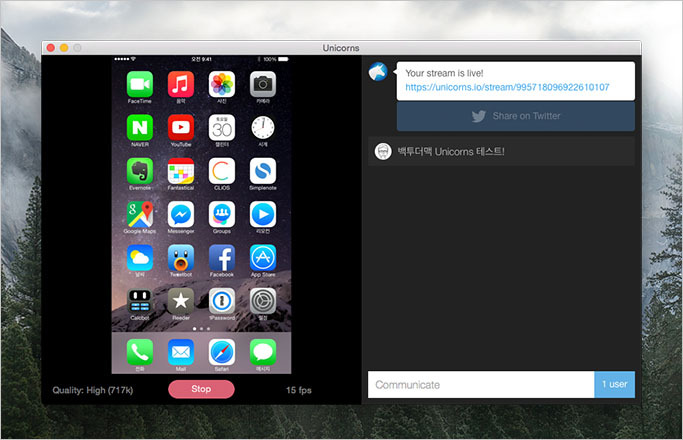Open the Mail icon in the dock

click(181, 352)
